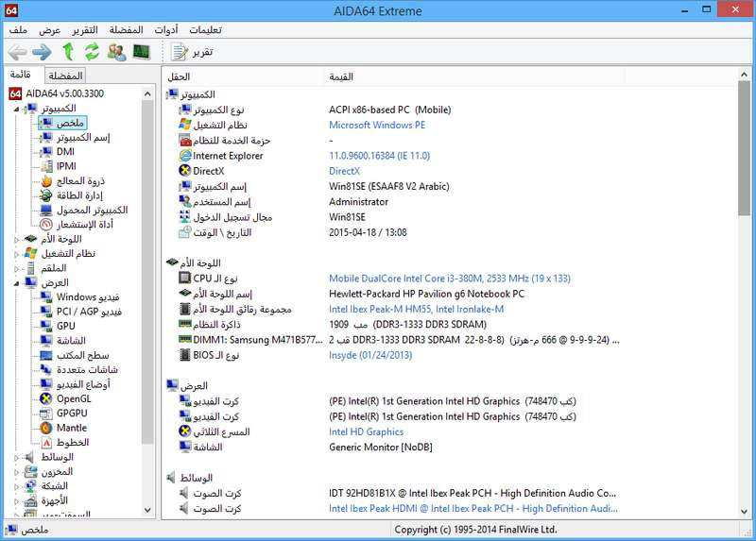Expand the الوسائط tree node
The height and width of the screenshot is (541, 756).
click(16, 457)
